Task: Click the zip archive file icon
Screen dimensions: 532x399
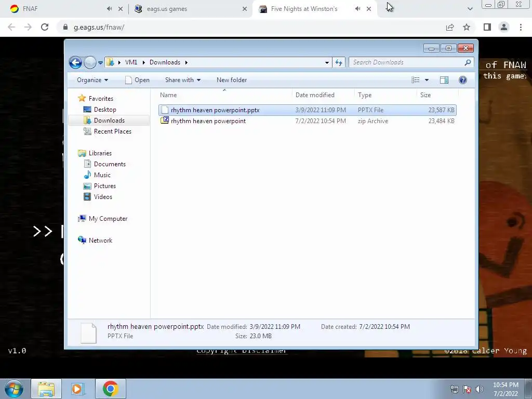Action: point(165,121)
